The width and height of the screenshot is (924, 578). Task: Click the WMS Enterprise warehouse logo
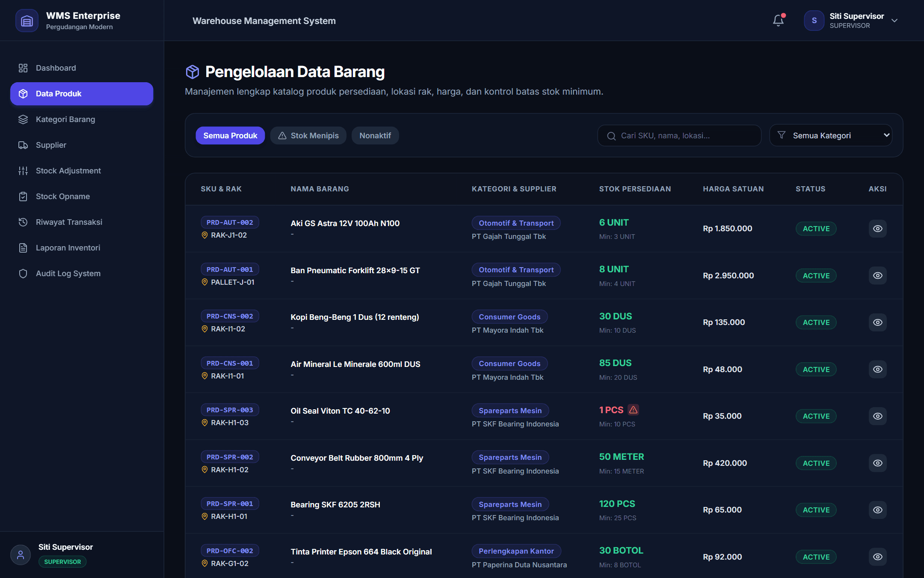coord(27,21)
